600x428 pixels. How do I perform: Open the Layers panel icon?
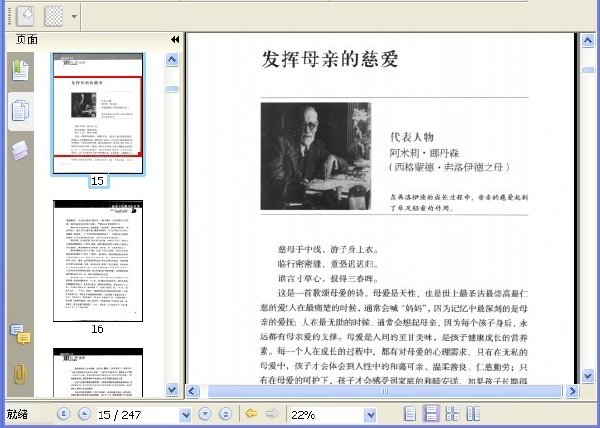pyautogui.click(x=20, y=150)
